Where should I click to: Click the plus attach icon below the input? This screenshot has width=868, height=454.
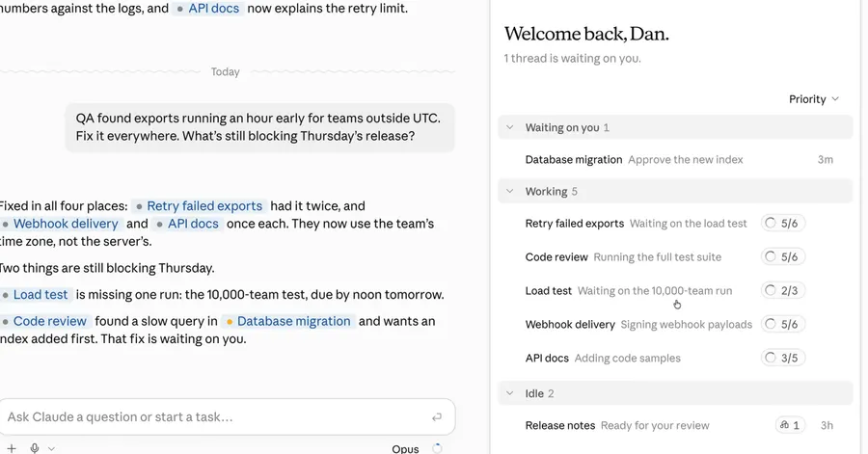12,448
